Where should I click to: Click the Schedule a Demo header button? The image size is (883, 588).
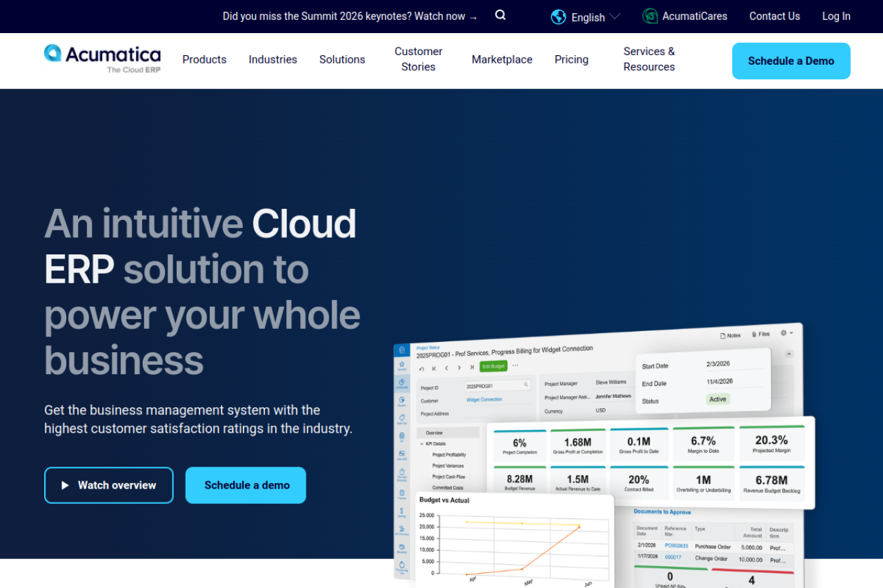tap(791, 61)
